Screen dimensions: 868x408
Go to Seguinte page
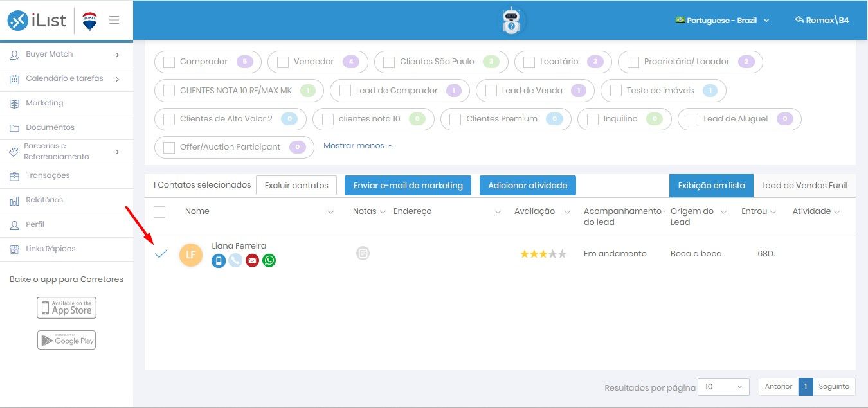834,387
